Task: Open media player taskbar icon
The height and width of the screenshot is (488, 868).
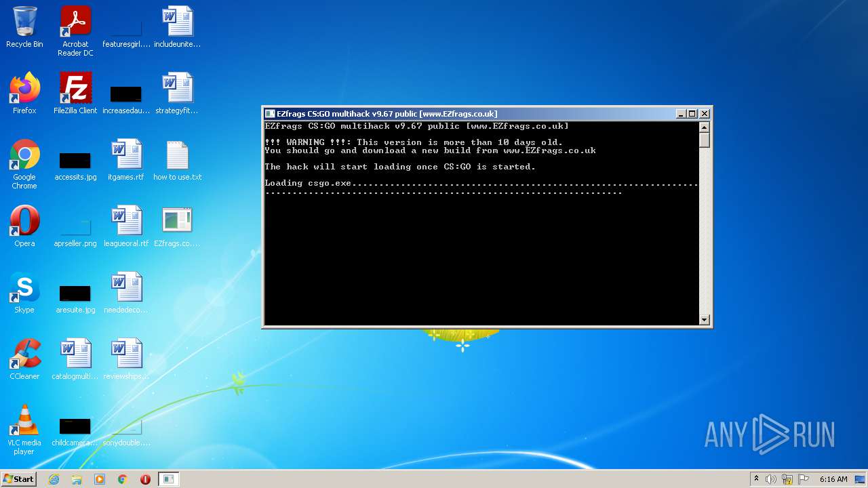Action: [x=100, y=479]
